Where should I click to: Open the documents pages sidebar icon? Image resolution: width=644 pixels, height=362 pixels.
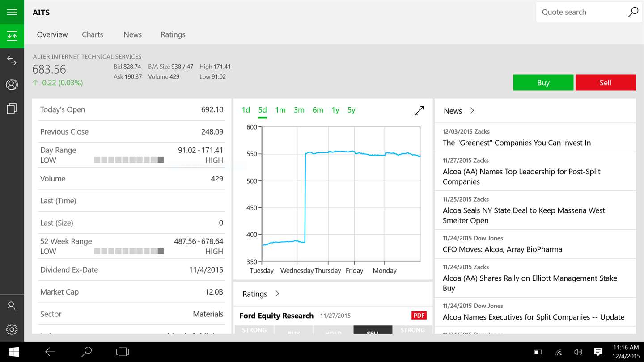[x=12, y=109]
